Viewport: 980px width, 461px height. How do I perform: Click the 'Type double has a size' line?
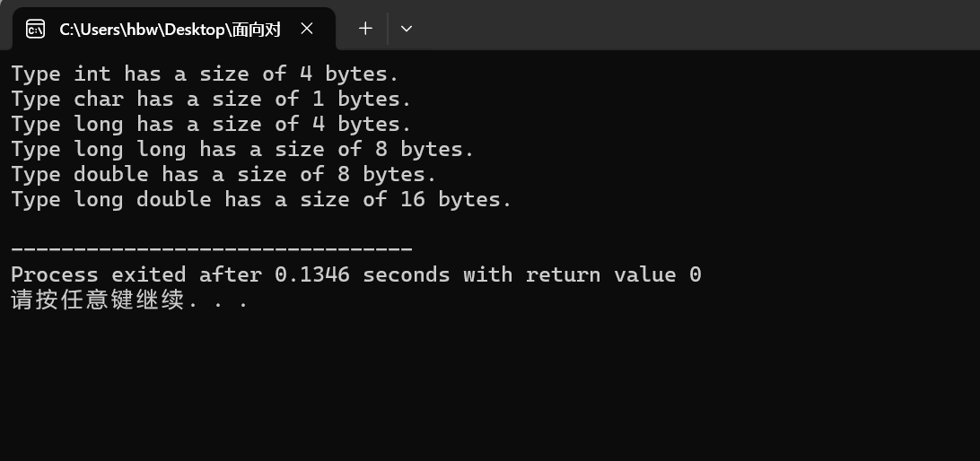click(223, 174)
